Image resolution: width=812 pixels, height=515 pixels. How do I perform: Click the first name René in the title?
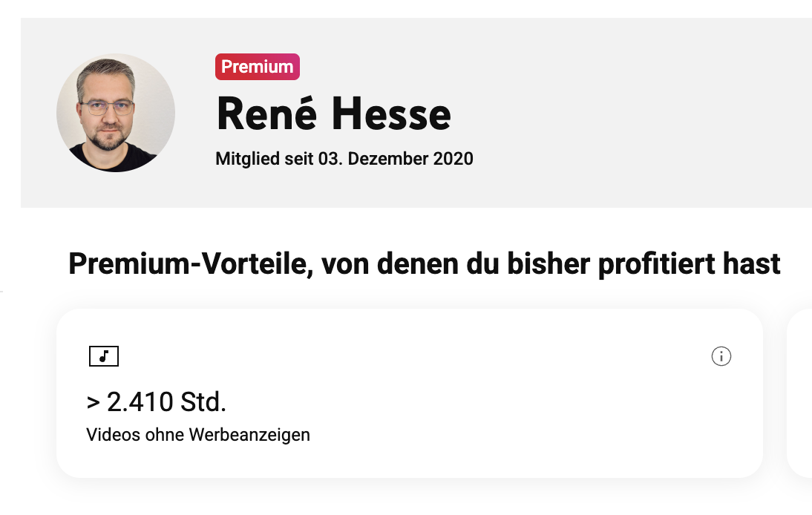266,113
